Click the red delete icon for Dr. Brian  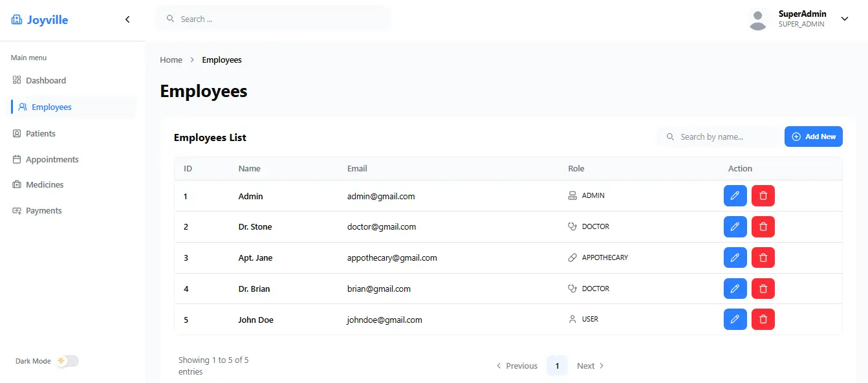coord(763,289)
